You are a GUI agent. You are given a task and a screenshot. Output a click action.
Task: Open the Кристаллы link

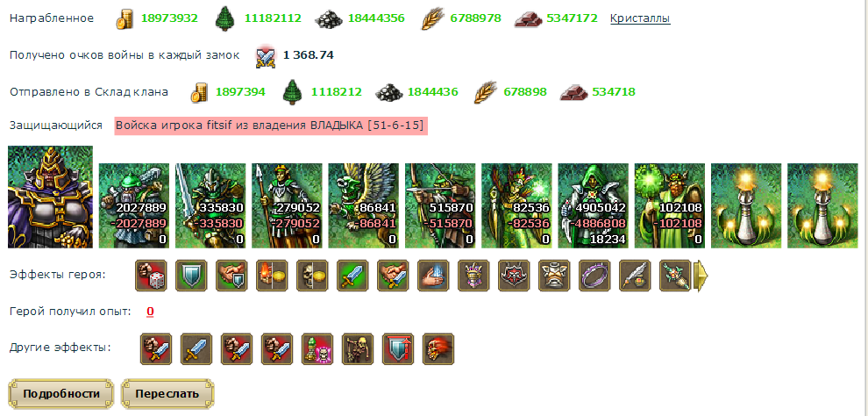tap(640, 18)
